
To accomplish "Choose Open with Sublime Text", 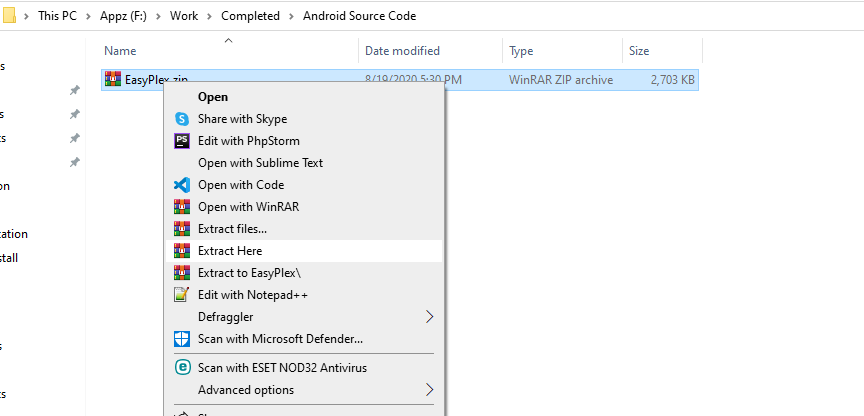I will pyautogui.click(x=260, y=163).
